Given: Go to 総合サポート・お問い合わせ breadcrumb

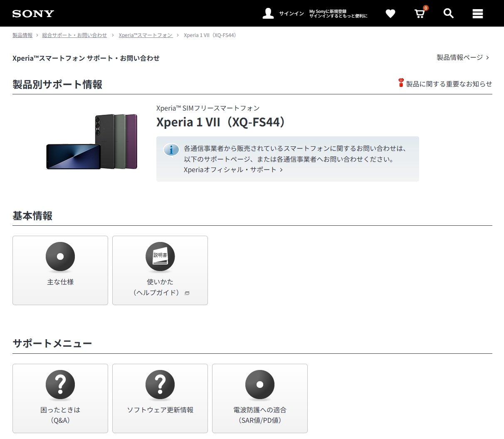Looking at the screenshot, I should tap(74, 35).
